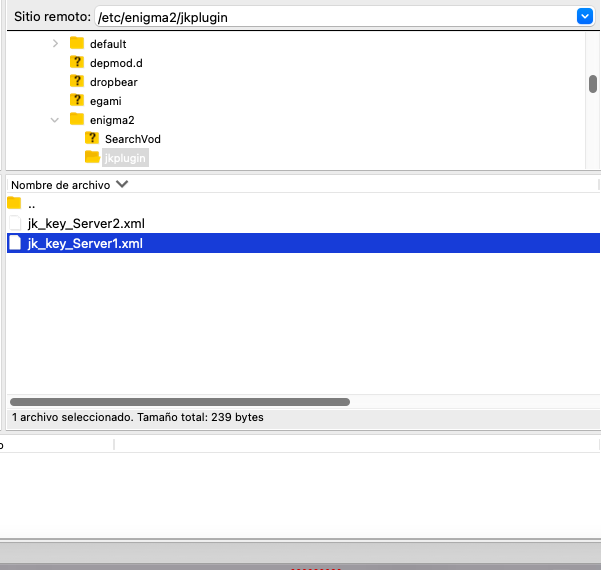
Task: Click the vertical scrollbar of directory tree
Action: point(593,83)
